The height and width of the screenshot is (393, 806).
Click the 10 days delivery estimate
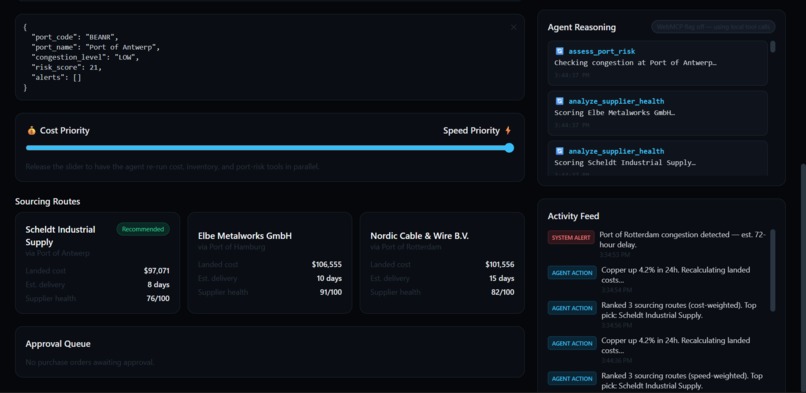coord(329,278)
